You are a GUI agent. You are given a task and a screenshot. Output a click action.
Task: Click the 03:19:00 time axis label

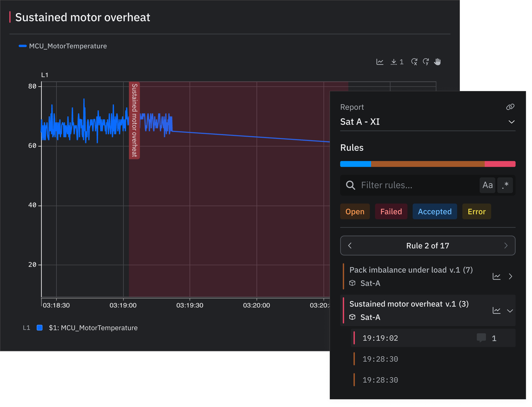tap(123, 305)
